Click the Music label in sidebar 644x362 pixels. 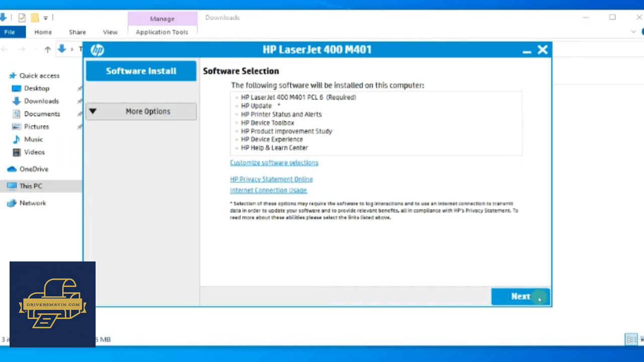click(34, 140)
